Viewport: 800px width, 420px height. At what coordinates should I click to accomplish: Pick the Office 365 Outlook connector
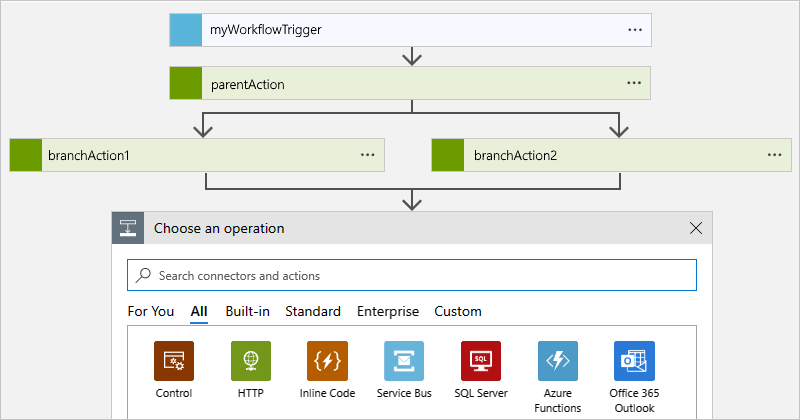tap(635, 361)
